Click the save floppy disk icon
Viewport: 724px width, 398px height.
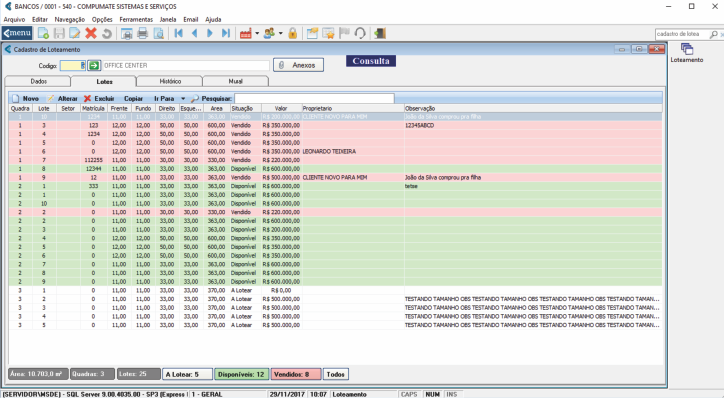[59, 33]
